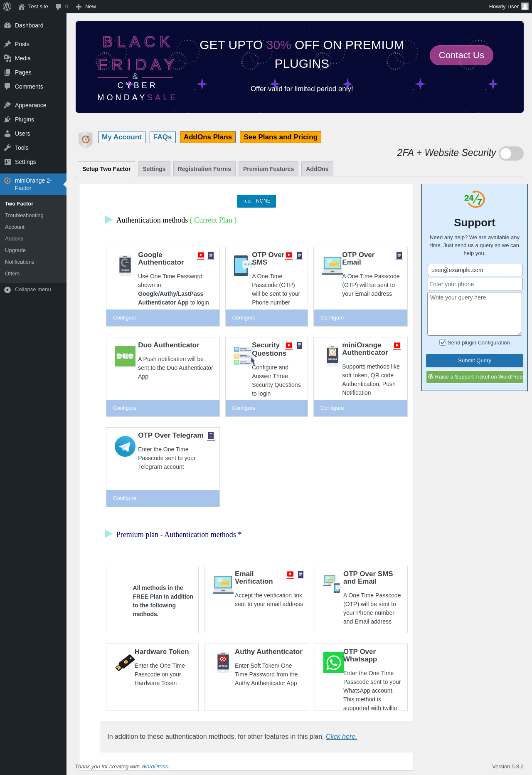
Task: Play Email Verification video icon
Action: tap(291, 574)
